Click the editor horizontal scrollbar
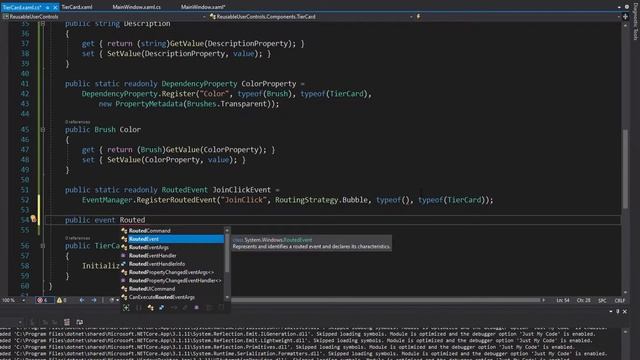Image resolution: width=640 pixels, height=360 pixels. [384, 300]
